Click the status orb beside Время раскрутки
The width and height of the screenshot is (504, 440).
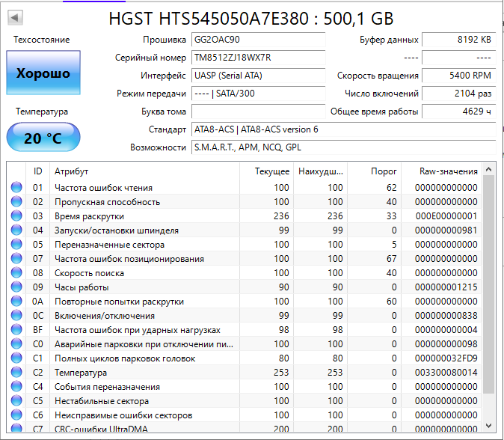[16, 216]
